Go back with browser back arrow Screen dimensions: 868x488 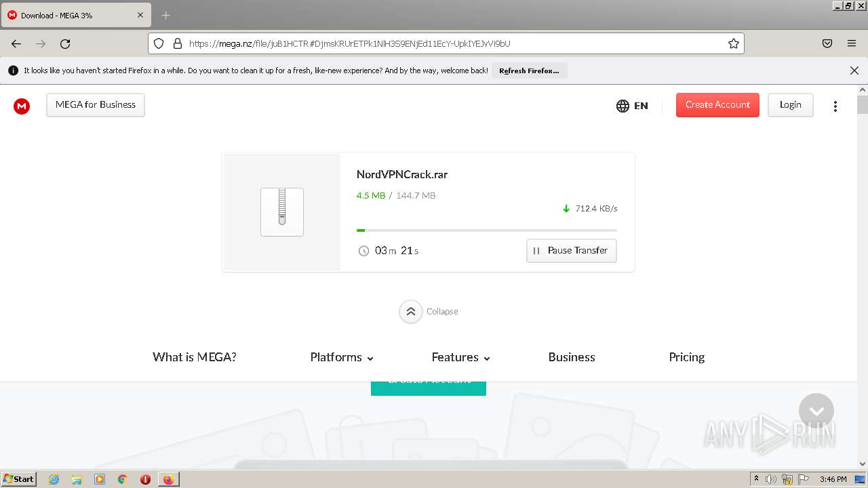[16, 43]
